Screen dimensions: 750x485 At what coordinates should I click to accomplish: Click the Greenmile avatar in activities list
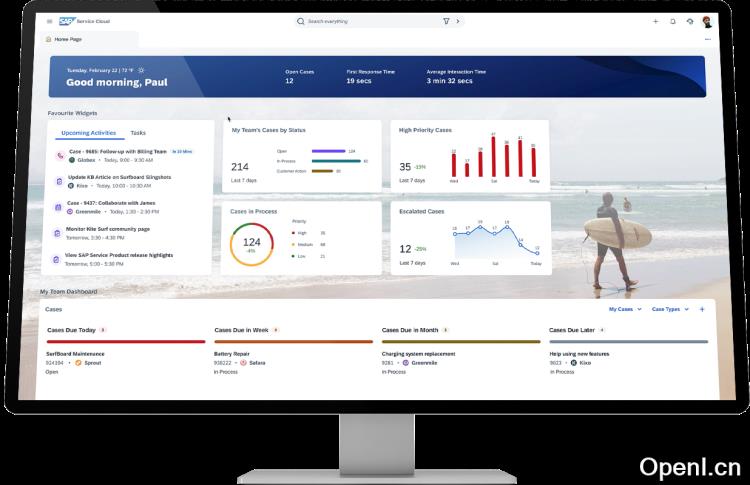70,211
